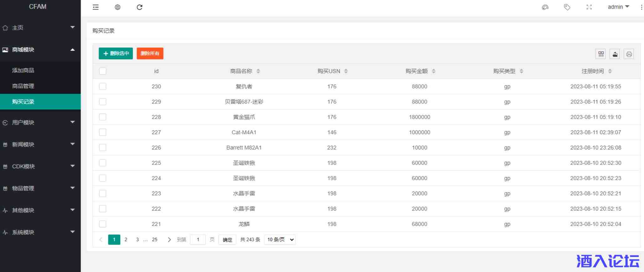Screen dimensions: 644x272
Task: Open 添加商品 in the sidebar
Action: (23, 71)
